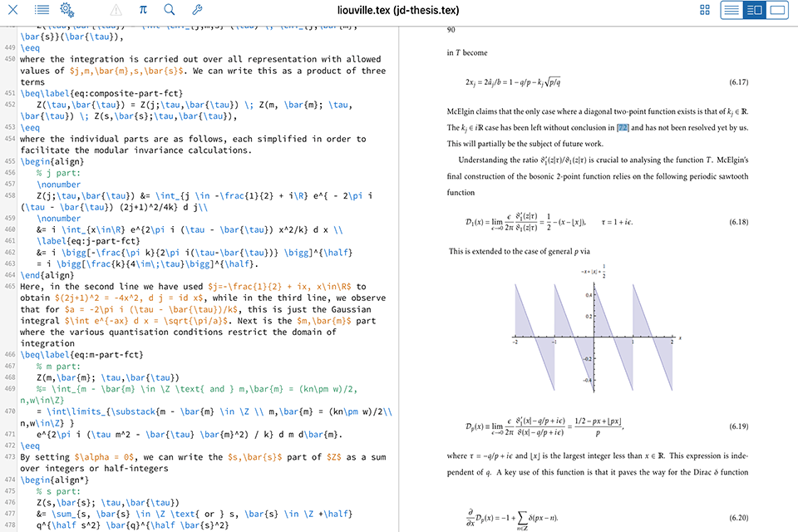This screenshot has height=532, width=798.
Task: Select page number 90 in PDF
Action: (451, 30)
